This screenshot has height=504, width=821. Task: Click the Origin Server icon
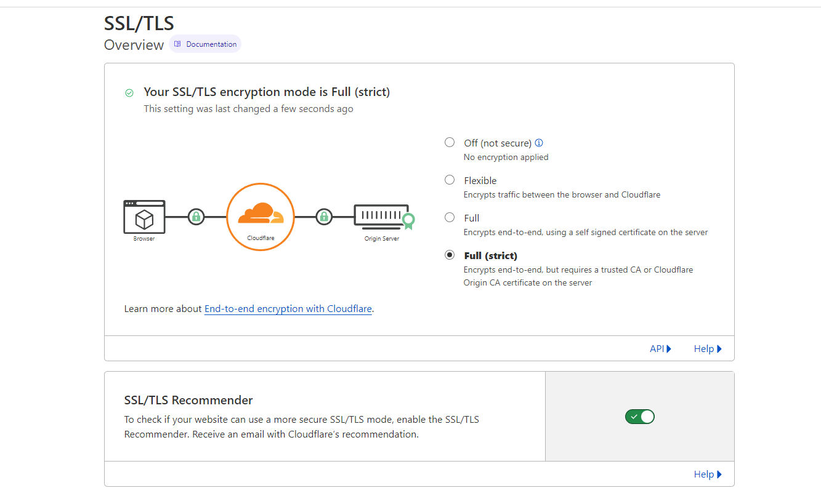tap(382, 216)
